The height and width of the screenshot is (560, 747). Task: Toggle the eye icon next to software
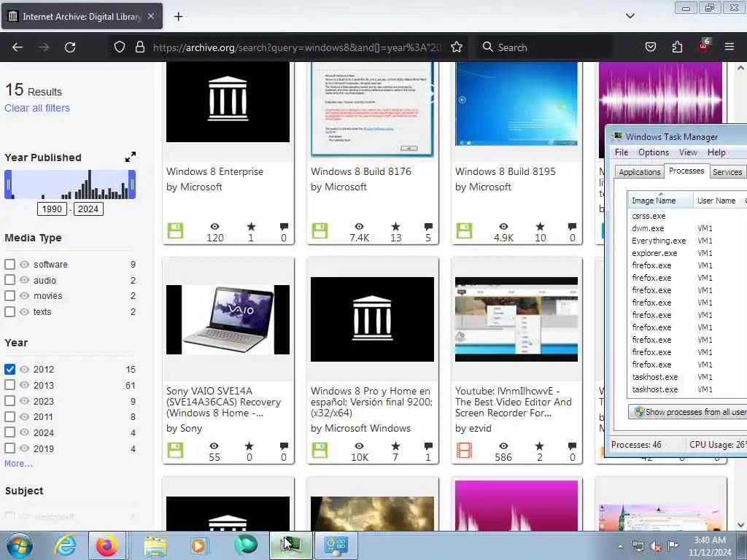point(24,264)
